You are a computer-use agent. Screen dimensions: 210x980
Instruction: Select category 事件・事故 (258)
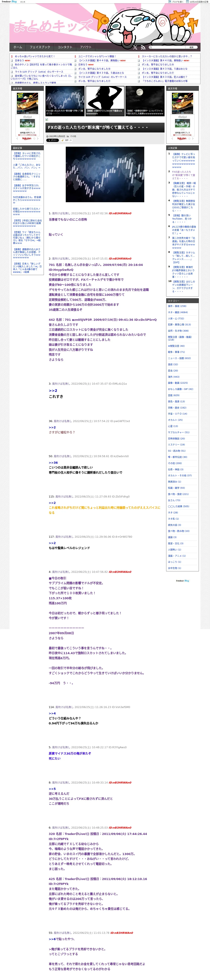[177, 306]
